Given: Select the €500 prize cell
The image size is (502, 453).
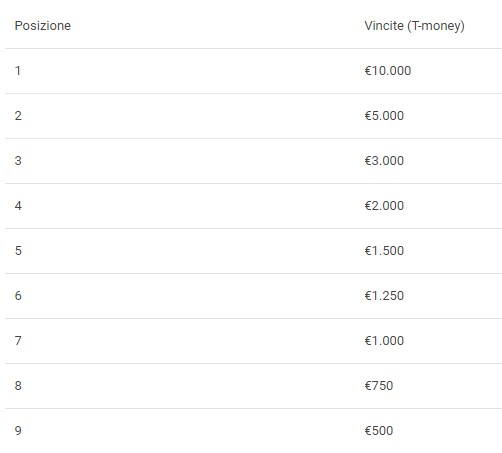Looking at the screenshot, I should tap(379, 431).
